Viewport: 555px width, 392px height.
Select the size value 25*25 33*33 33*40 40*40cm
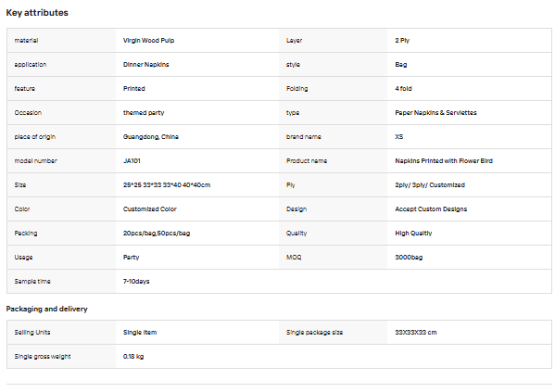167,184
